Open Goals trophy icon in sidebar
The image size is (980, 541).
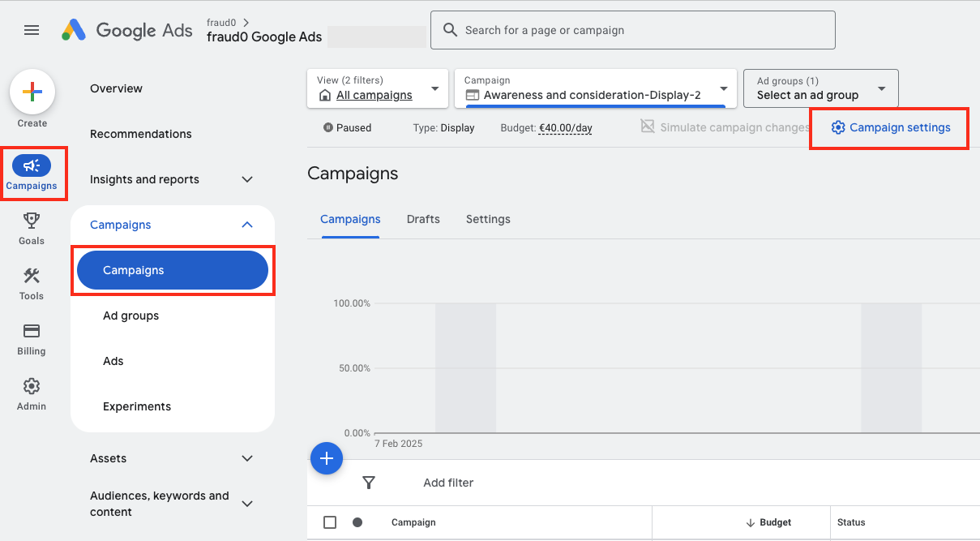pos(32,221)
